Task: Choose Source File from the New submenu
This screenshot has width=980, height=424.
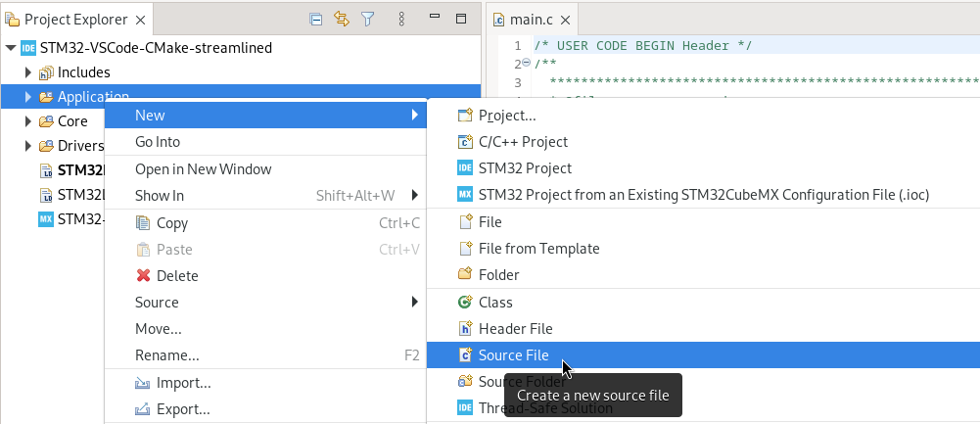Action: (513, 355)
